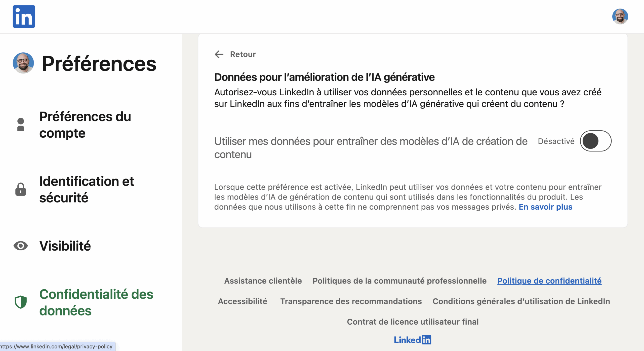The image size is (644, 351).
Task: Select Visibilité in the sidebar
Action: (x=65, y=246)
